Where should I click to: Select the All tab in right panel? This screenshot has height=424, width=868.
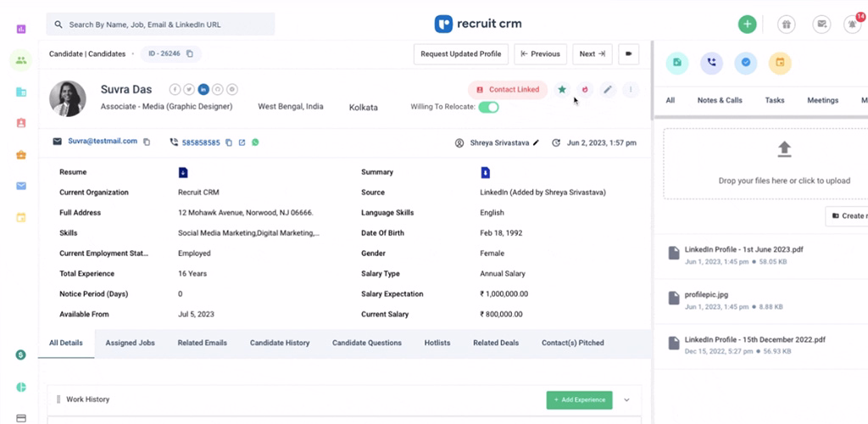pos(670,100)
